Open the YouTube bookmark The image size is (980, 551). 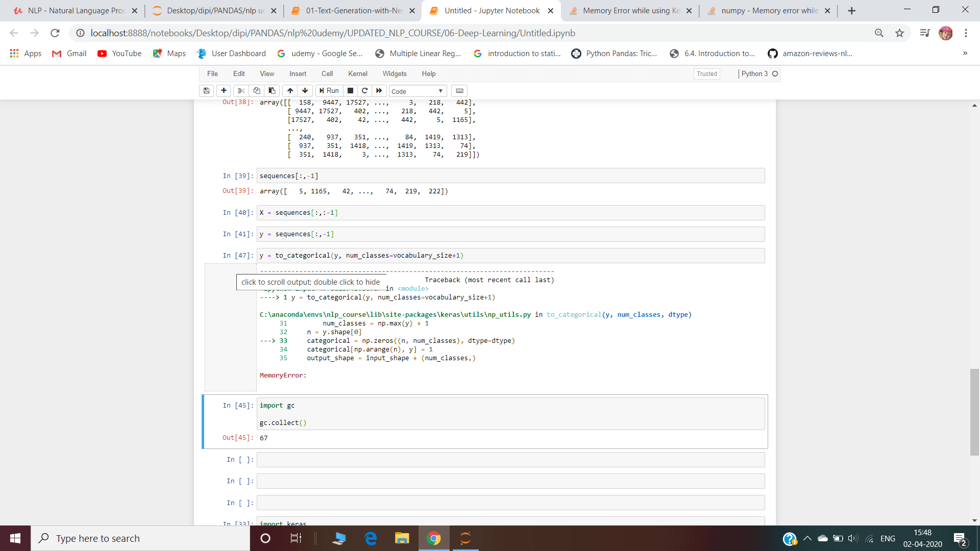[119, 54]
